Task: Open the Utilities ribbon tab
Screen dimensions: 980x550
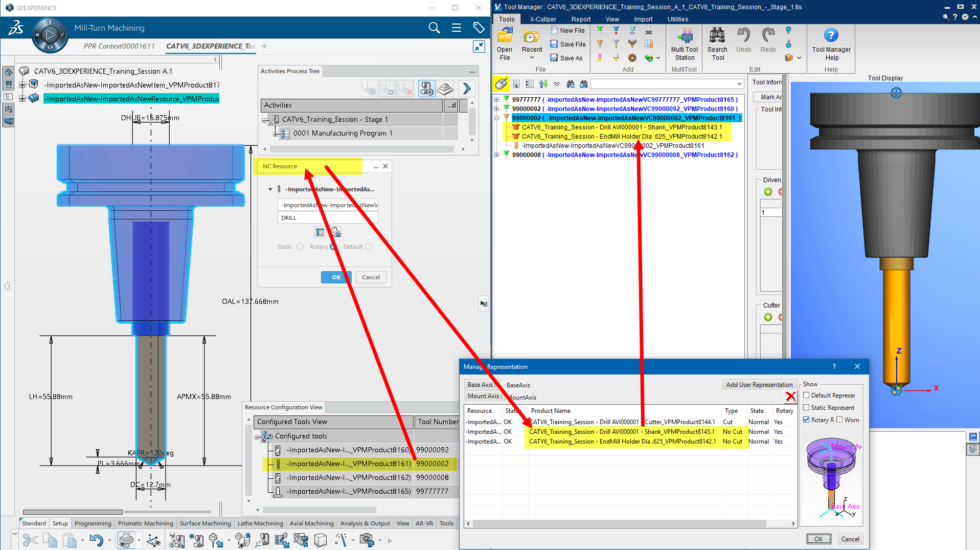Action: pyautogui.click(x=678, y=19)
